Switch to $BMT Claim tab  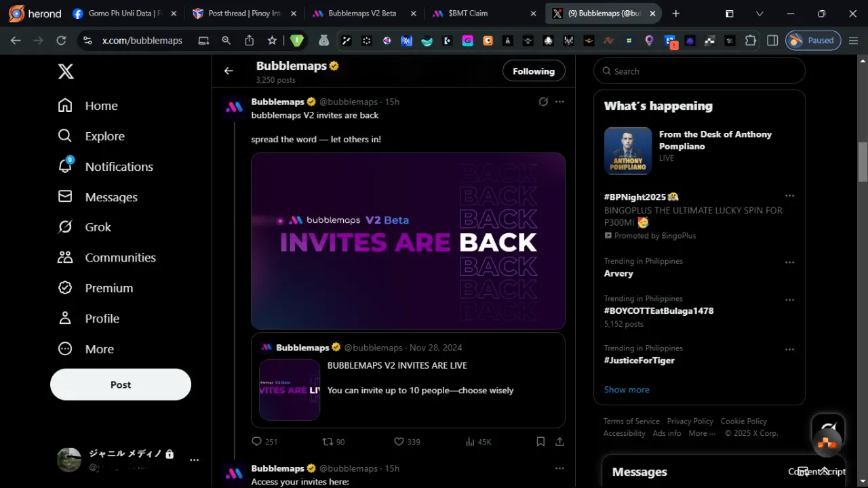[x=484, y=14]
